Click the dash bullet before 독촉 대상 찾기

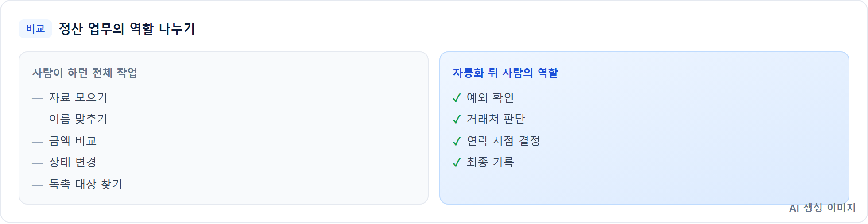[38, 185]
